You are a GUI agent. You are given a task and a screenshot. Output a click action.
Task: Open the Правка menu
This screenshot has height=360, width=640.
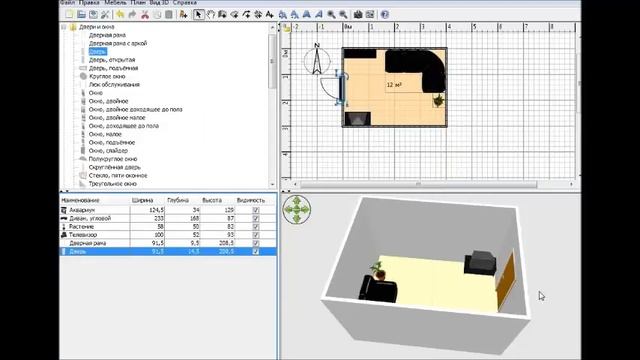pyautogui.click(x=89, y=2)
